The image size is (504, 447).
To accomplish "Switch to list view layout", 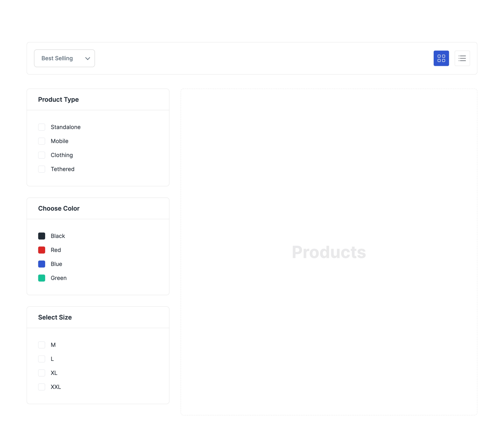I will coord(462,58).
